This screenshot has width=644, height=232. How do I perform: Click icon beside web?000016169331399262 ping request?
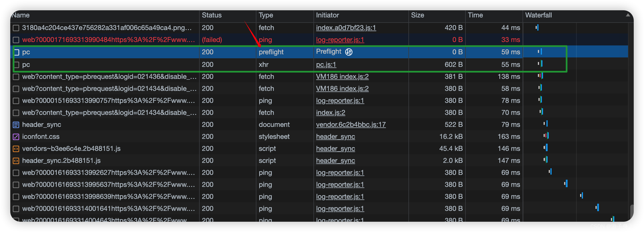[x=16, y=173]
